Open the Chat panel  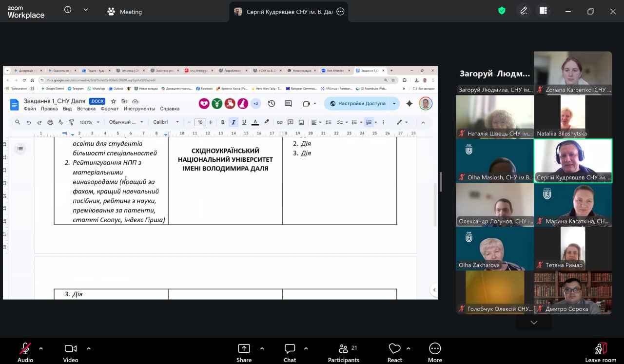290,349
